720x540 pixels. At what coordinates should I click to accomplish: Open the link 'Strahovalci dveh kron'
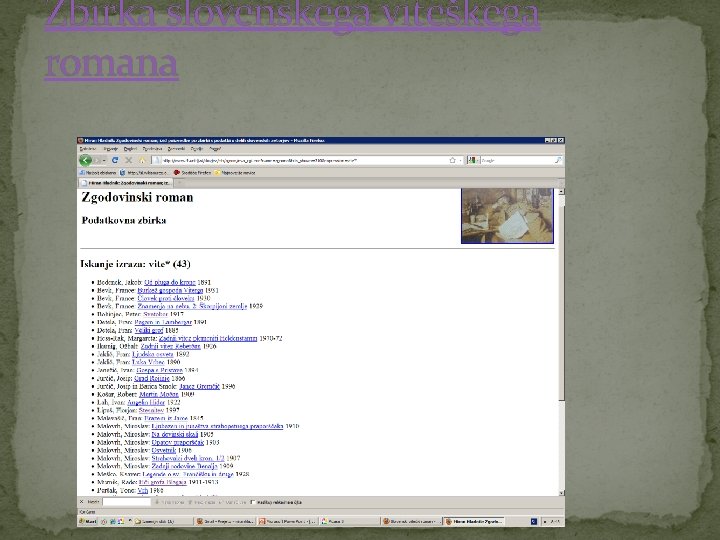pos(188,458)
